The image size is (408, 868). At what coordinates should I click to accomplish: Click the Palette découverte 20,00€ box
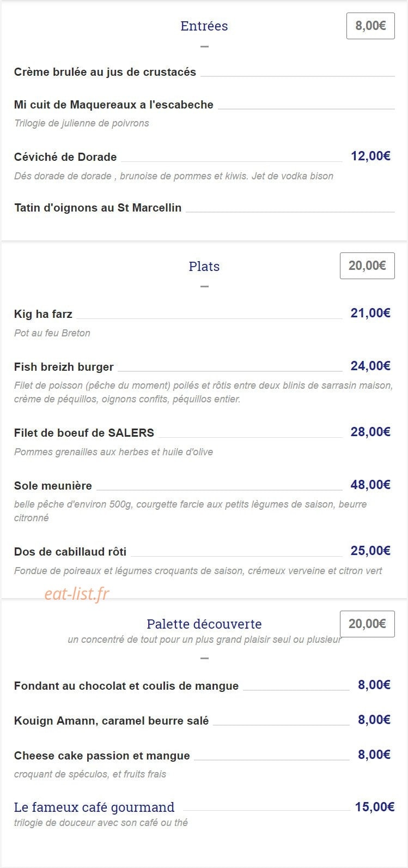367,624
